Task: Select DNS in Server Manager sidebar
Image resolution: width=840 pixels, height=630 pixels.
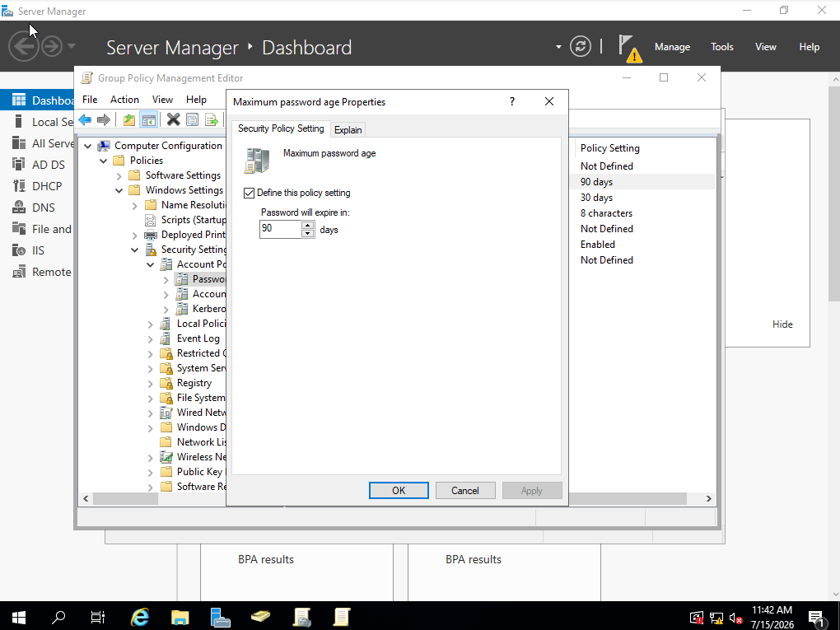Action: coord(43,208)
